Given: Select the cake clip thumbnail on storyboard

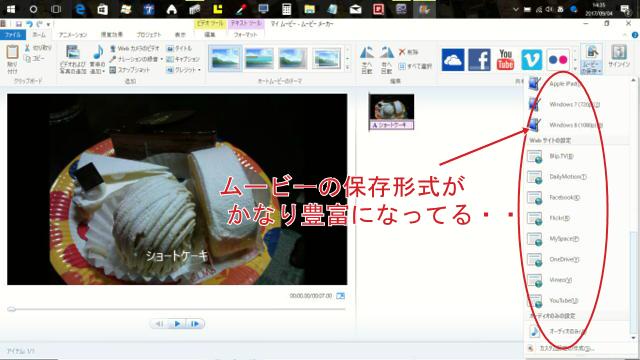Looking at the screenshot, I should pos(391,112).
